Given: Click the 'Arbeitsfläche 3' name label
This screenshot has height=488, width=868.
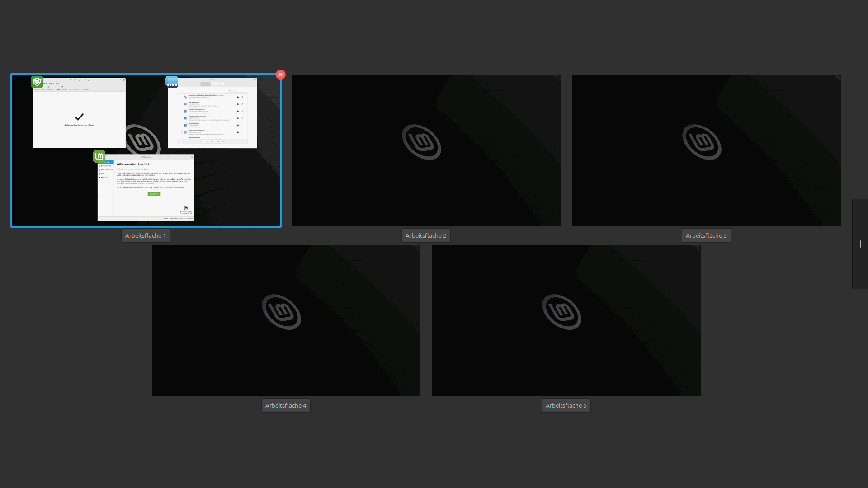Looking at the screenshot, I should 706,235.
